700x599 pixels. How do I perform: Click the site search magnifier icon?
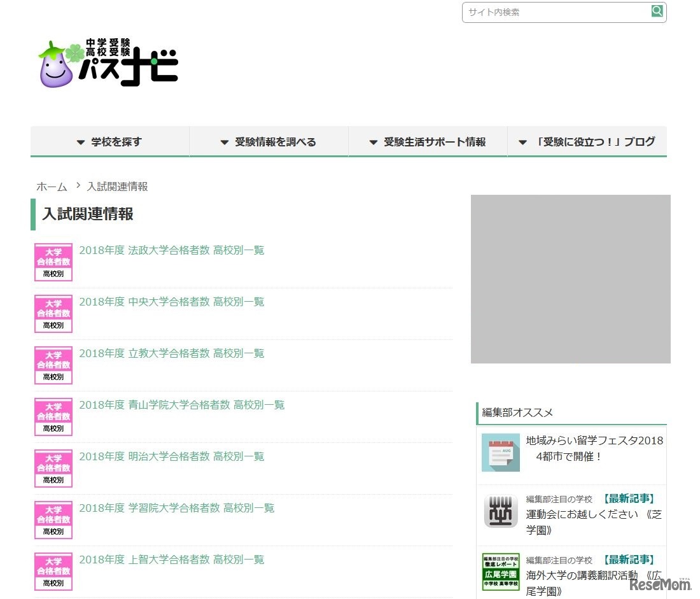coord(657,11)
